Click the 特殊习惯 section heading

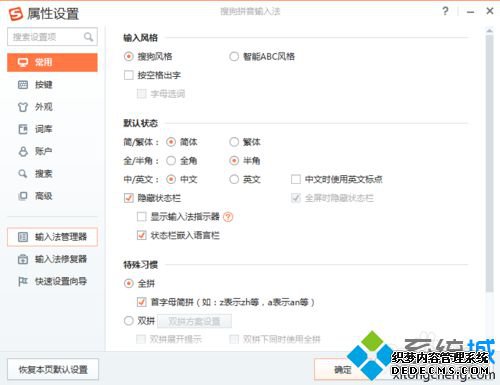(140, 265)
